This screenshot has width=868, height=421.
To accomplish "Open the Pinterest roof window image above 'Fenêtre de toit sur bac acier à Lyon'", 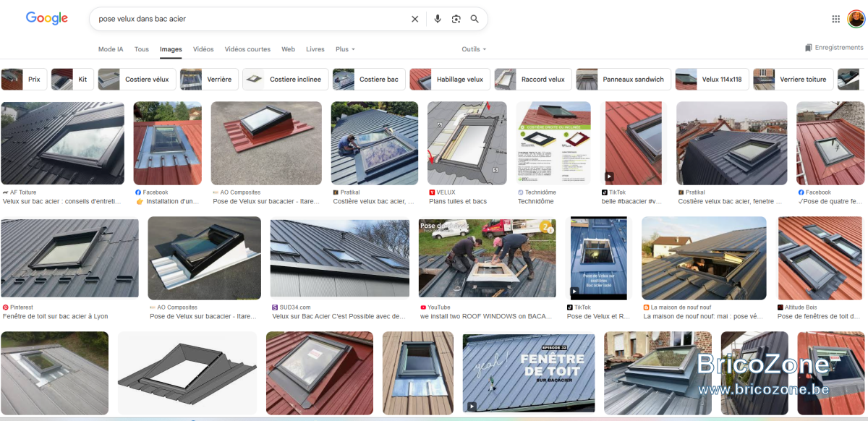I will click(x=69, y=258).
